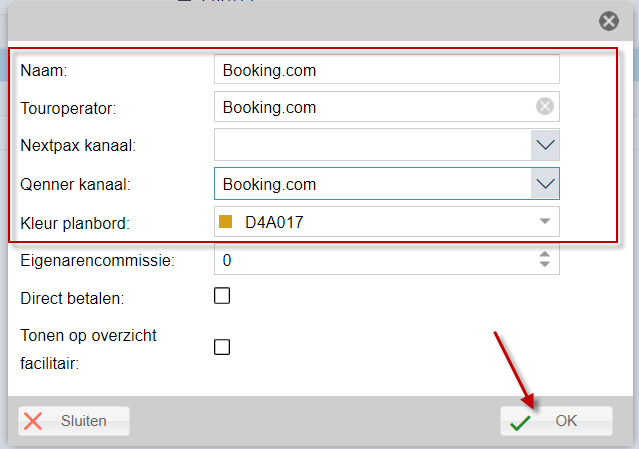This screenshot has height=449, width=639.
Task: Click the D4A017 color code text
Action: pyautogui.click(x=274, y=222)
